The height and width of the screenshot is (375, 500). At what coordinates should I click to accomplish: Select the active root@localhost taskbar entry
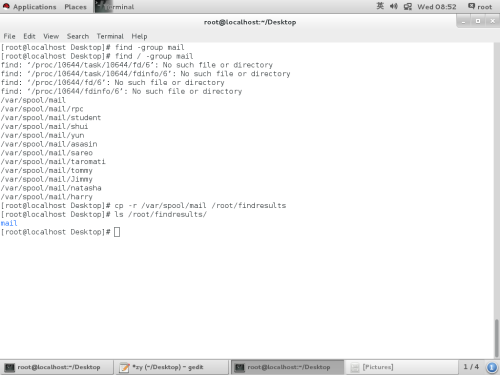(x=287, y=367)
